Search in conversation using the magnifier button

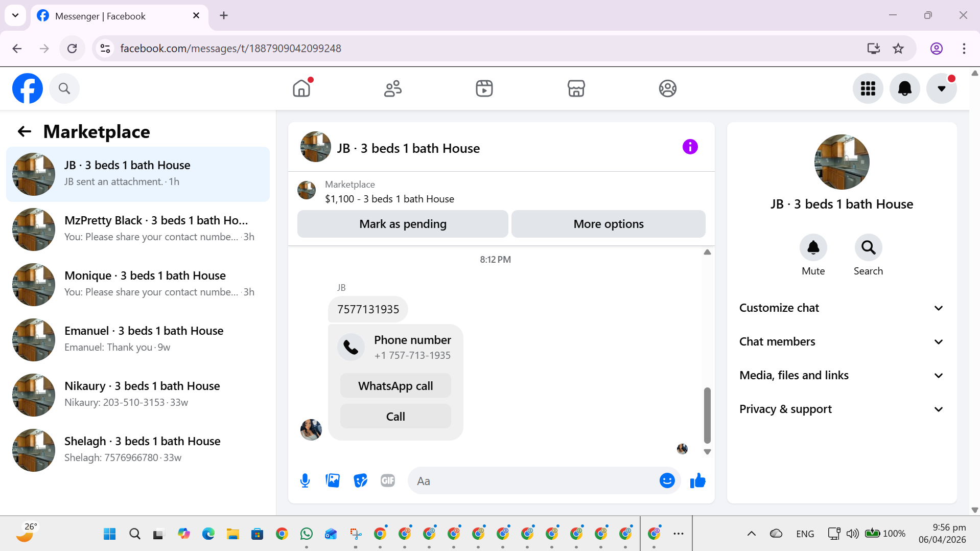(x=869, y=248)
